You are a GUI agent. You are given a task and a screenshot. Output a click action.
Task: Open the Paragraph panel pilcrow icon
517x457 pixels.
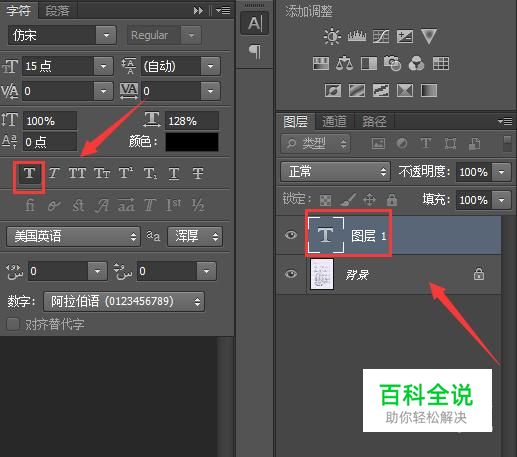[255, 52]
